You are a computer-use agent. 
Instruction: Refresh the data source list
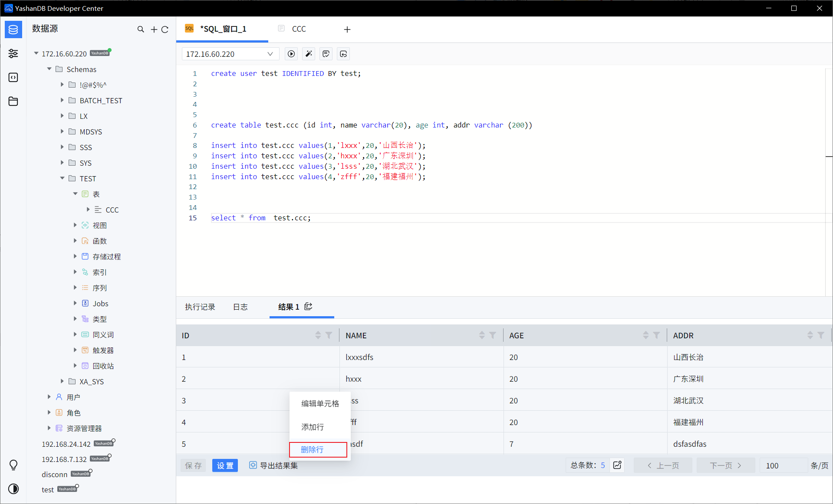[165, 29]
